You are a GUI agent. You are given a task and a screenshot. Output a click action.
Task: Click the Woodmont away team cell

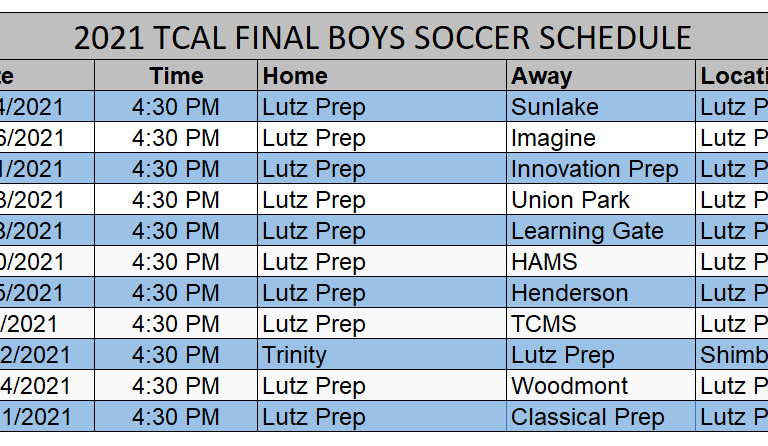[x=601, y=385]
